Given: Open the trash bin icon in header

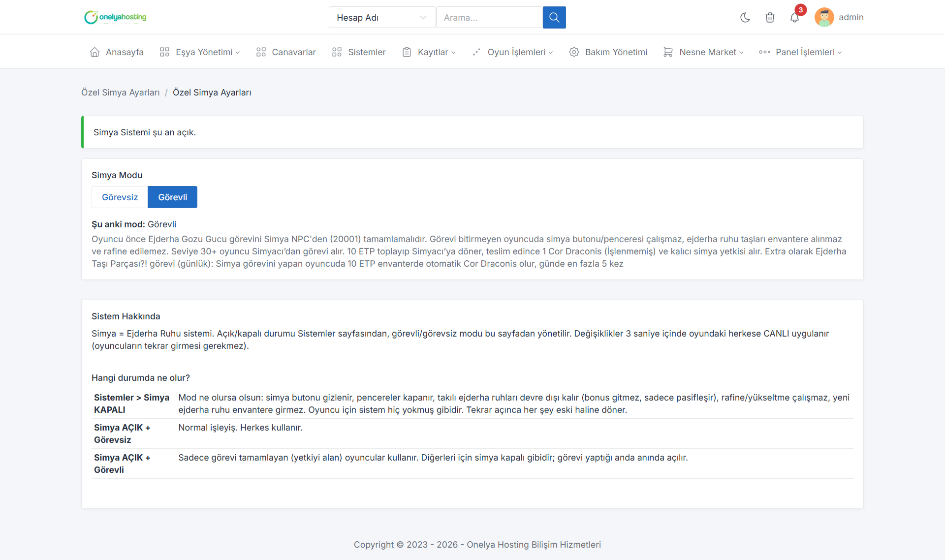Looking at the screenshot, I should pos(770,17).
